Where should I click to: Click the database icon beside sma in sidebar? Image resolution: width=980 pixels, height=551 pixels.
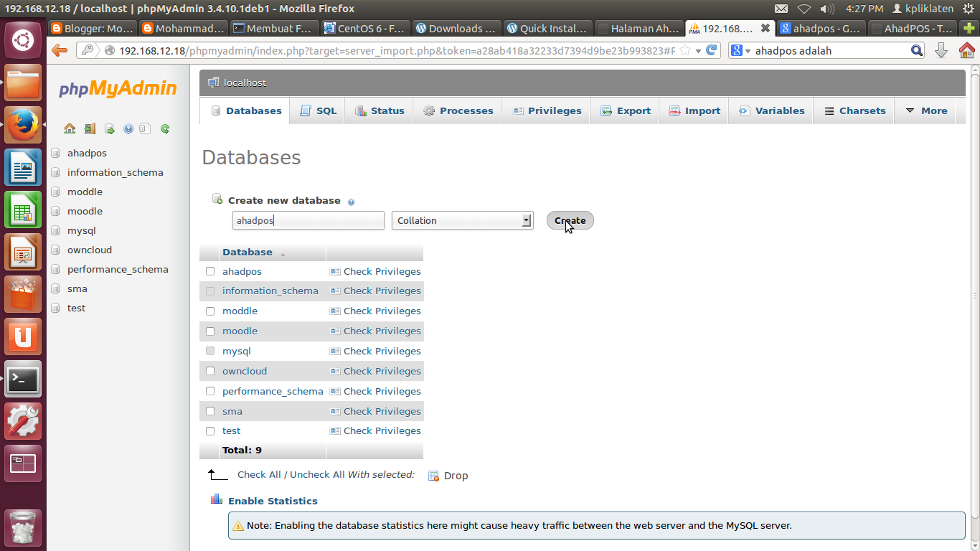(56, 289)
